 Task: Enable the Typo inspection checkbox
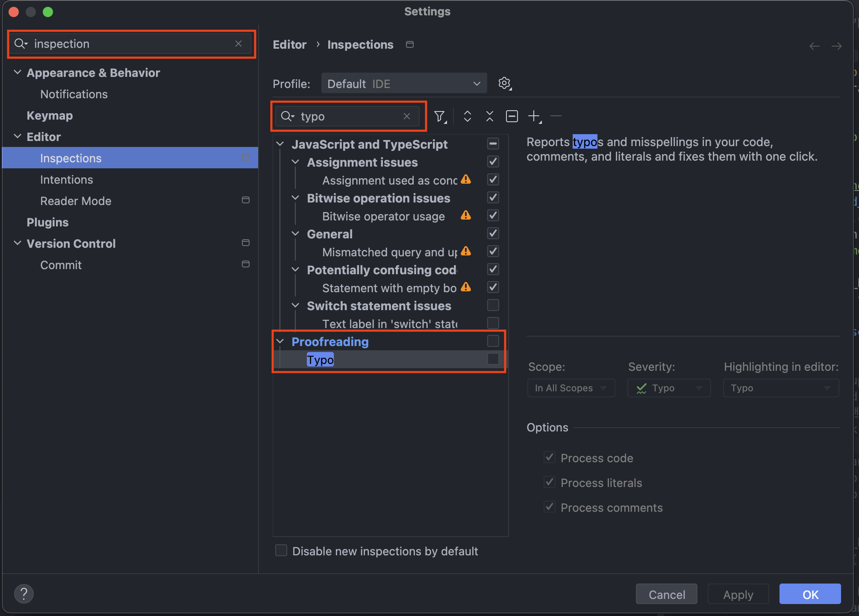pyautogui.click(x=493, y=359)
